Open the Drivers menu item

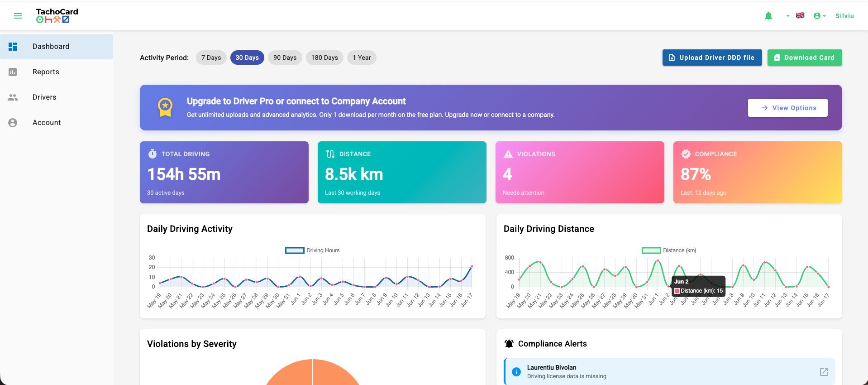[x=57, y=97]
